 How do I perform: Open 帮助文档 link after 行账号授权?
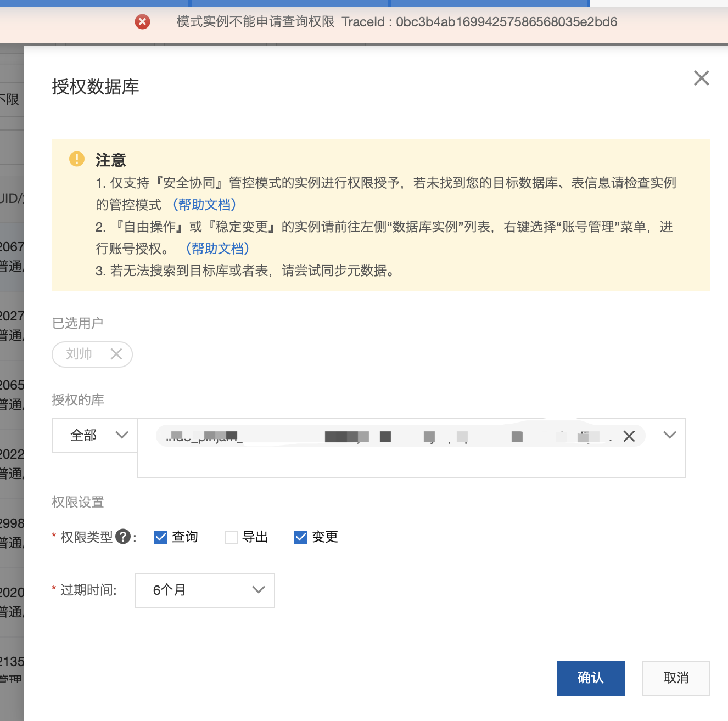(217, 249)
